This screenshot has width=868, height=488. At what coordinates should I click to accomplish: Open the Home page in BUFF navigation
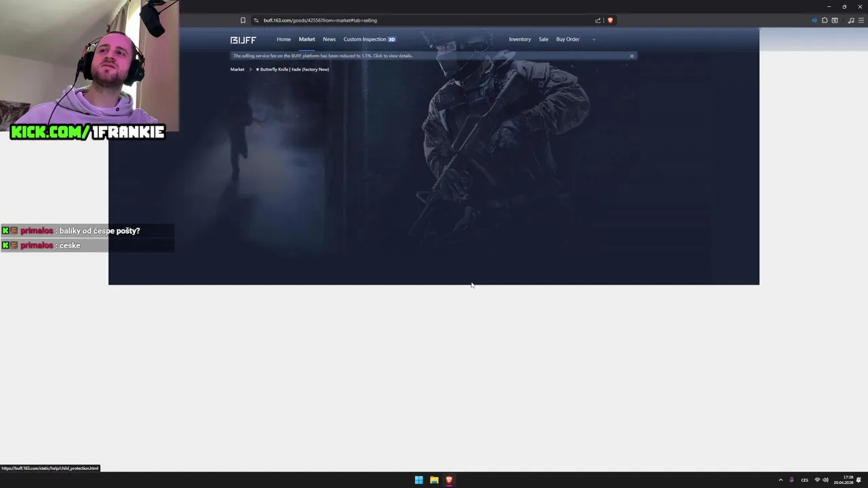pos(283,39)
